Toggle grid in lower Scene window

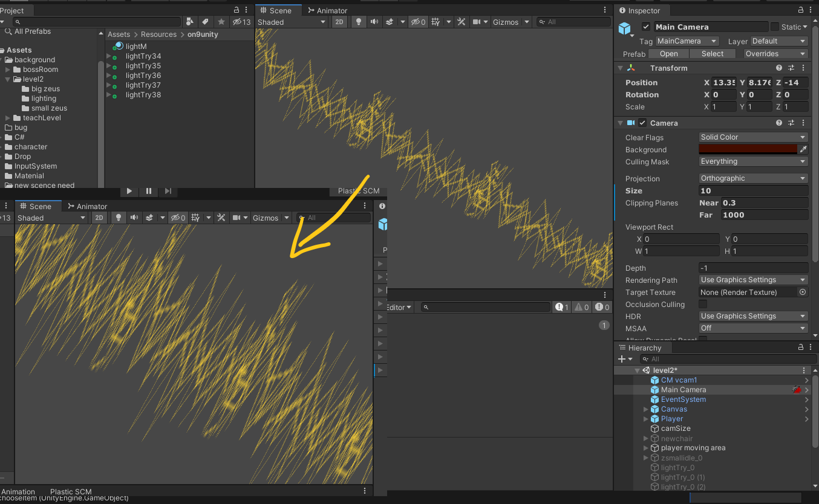[195, 218]
